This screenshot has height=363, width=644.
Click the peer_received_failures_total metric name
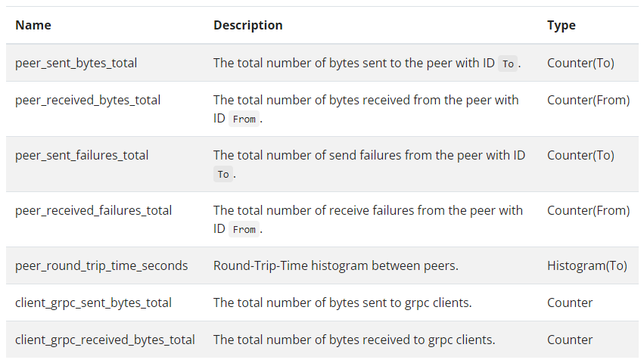(x=93, y=210)
